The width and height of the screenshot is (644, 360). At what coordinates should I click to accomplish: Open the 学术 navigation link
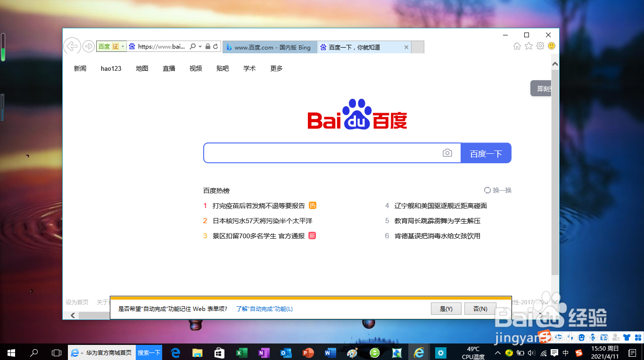click(x=249, y=68)
